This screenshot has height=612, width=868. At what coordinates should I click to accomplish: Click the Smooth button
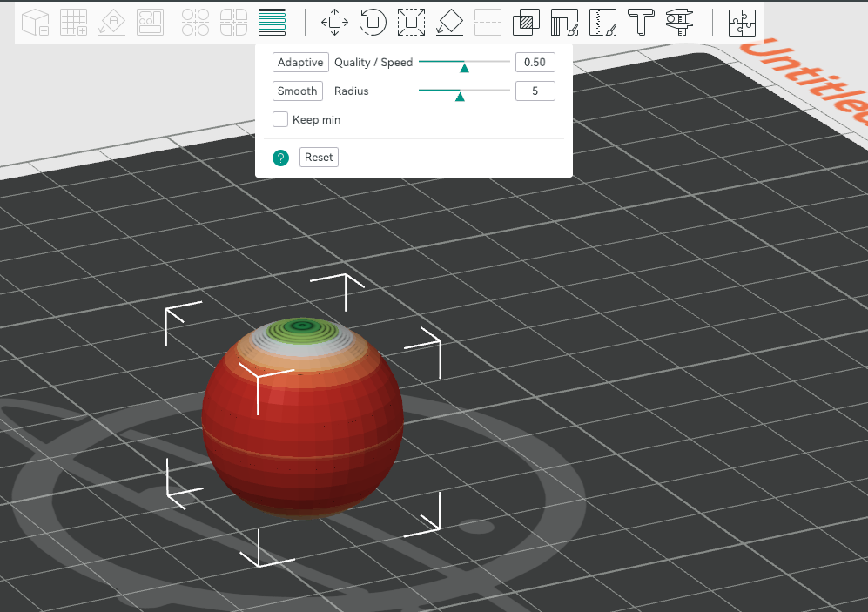point(297,91)
